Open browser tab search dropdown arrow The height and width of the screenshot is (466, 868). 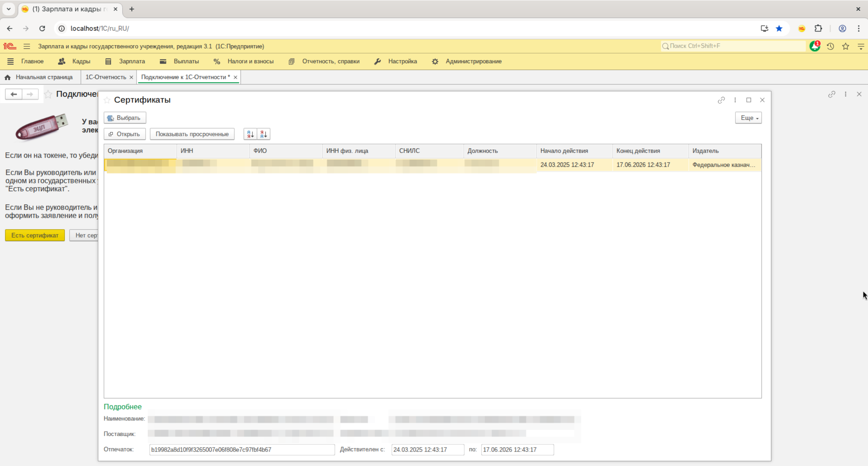[x=9, y=9]
